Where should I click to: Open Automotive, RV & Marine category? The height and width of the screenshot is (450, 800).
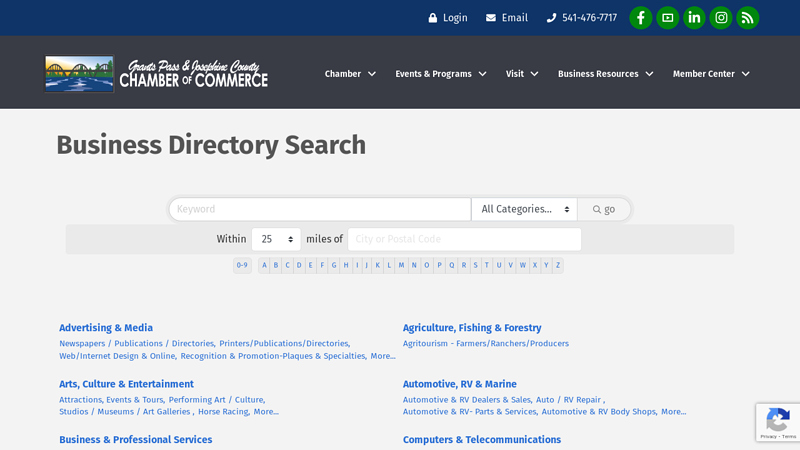pos(460,384)
